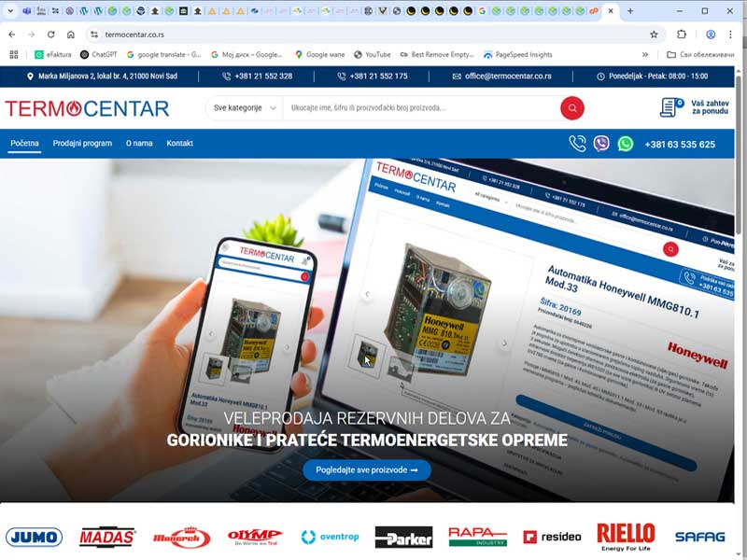747x560 pixels.
Task: Show hidden bookmarks via chevron
Action: tap(644, 55)
